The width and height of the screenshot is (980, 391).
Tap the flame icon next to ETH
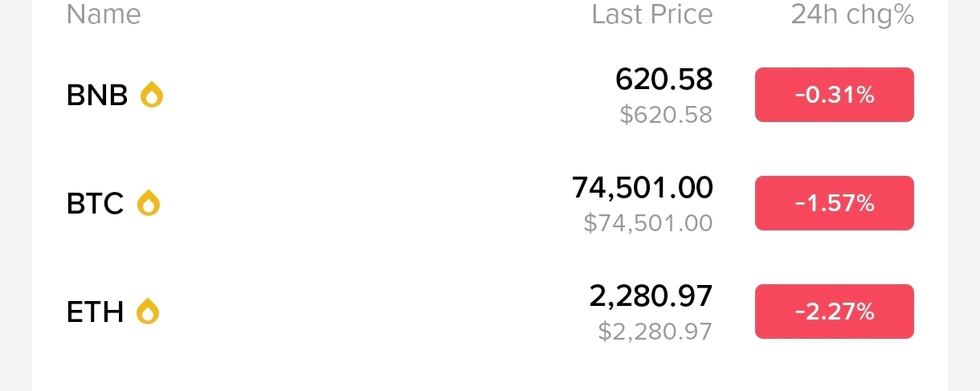(148, 312)
